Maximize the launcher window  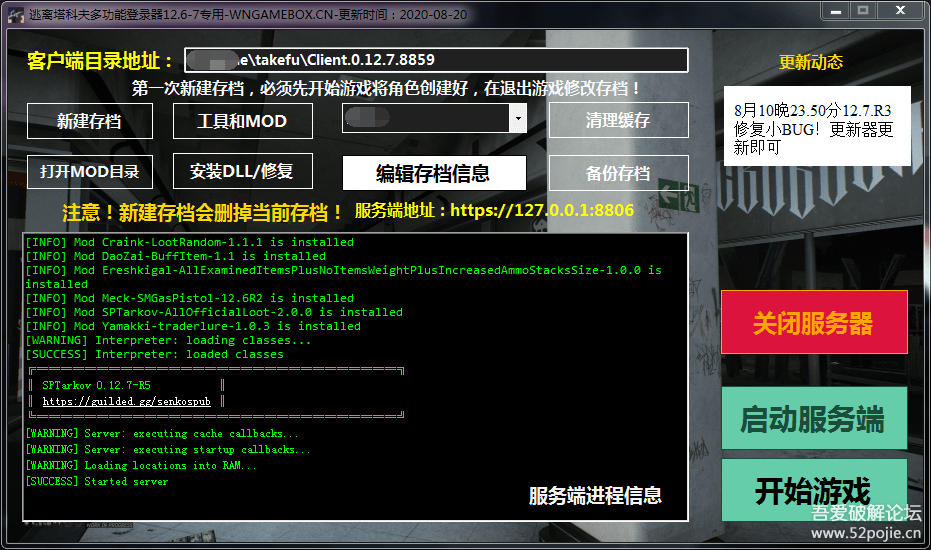point(862,10)
